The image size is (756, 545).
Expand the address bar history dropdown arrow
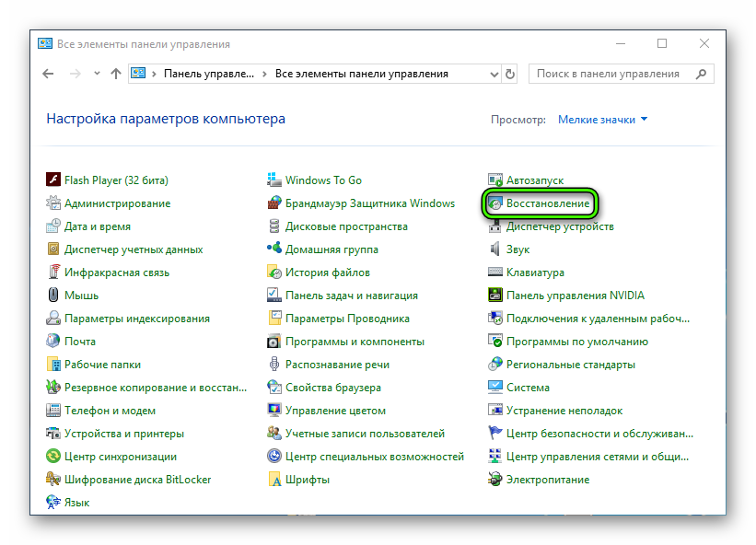coord(493,74)
